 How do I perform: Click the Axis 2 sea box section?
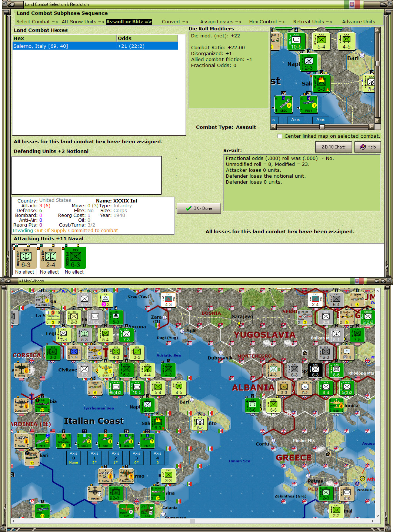point(116,458)
